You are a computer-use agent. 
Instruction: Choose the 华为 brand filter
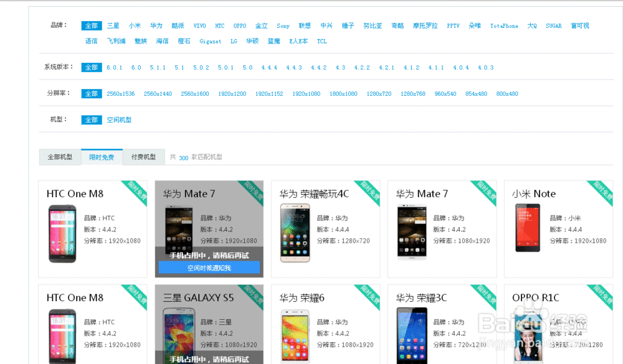(156, 26)
